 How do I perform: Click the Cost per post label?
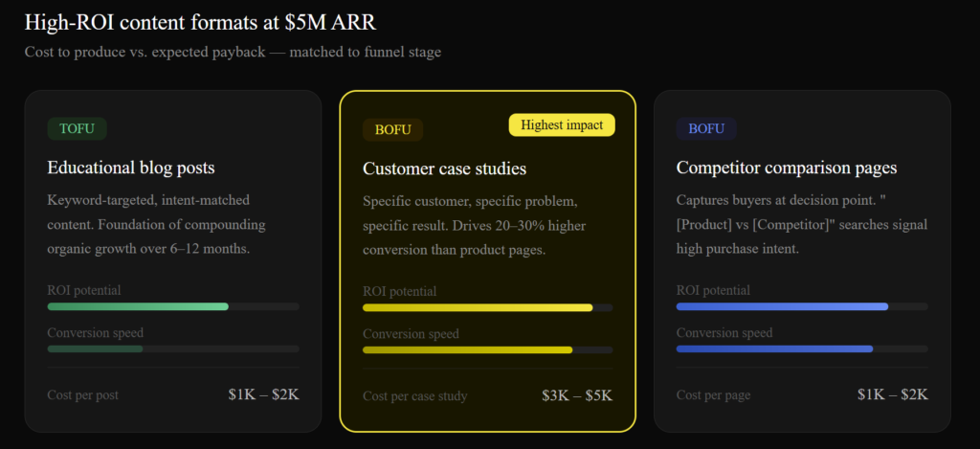82,395
